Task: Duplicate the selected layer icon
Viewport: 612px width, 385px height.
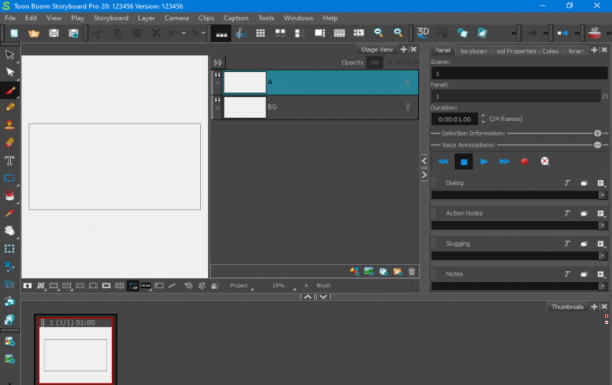Action: 383,271
